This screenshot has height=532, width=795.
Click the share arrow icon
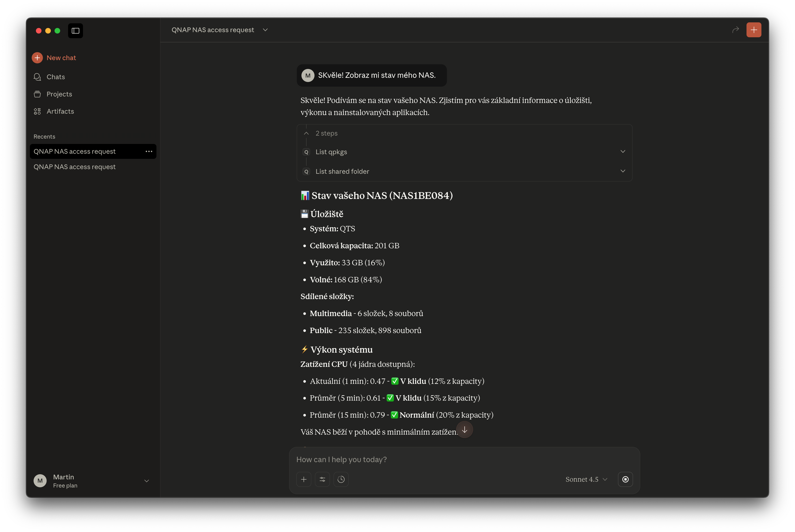[735, 30]
